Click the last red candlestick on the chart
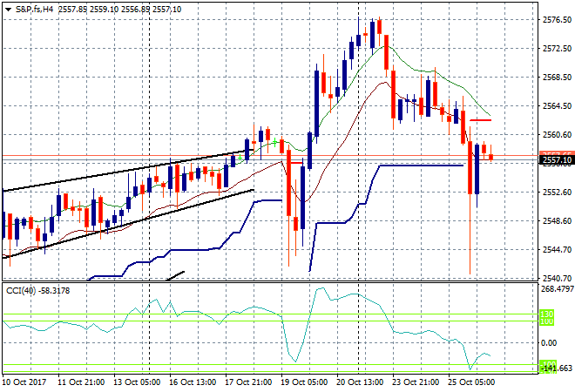 click(491, 157)
